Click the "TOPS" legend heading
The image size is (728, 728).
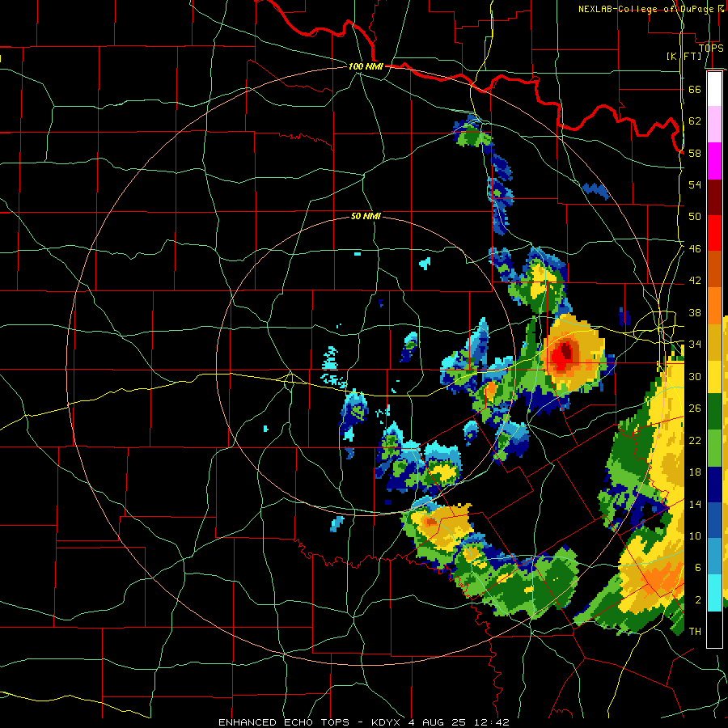(711, 48)
